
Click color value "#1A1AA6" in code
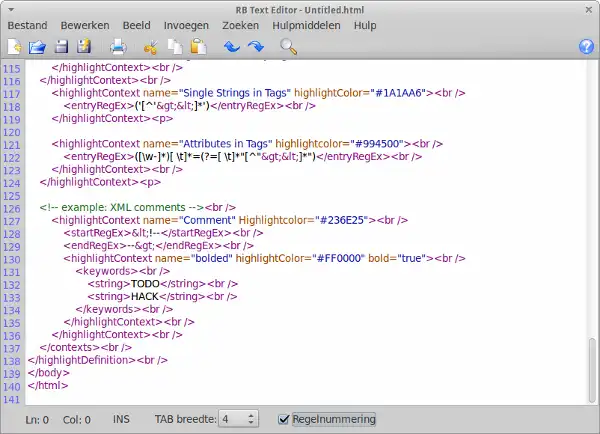398,93
